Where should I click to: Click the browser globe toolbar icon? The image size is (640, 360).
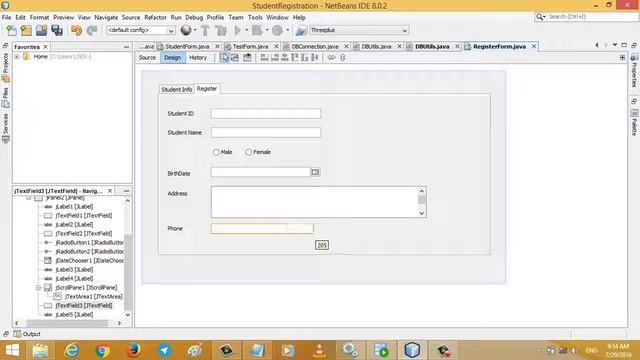coord(186,30)
